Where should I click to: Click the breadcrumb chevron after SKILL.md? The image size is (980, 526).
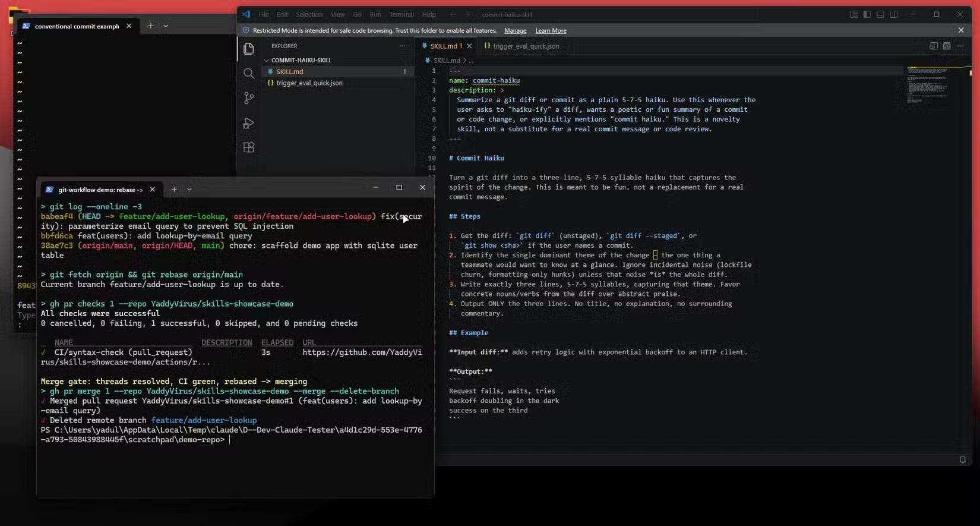[464, 61]
